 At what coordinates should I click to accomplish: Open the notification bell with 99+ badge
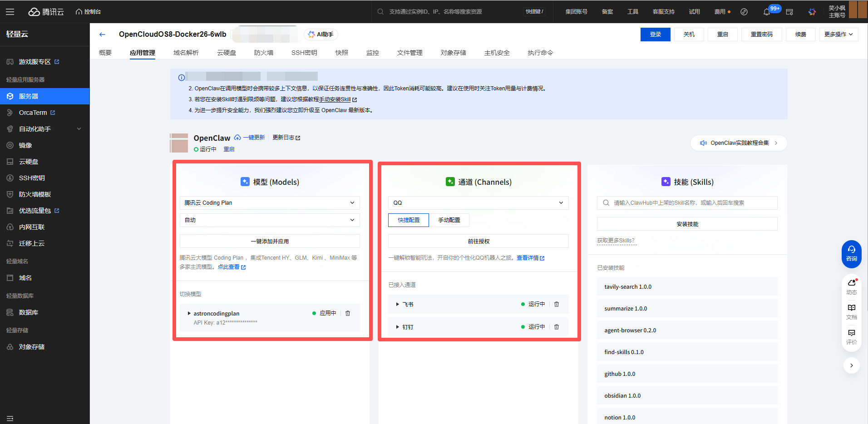pos(767,12)
